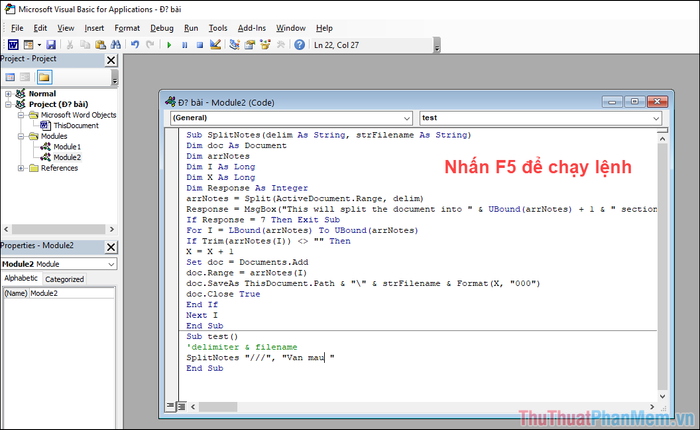This screenshot has height=430, width=700.
Task: Open the Insert UserForm dropdown arrow
Action: (x=39, y=45)
